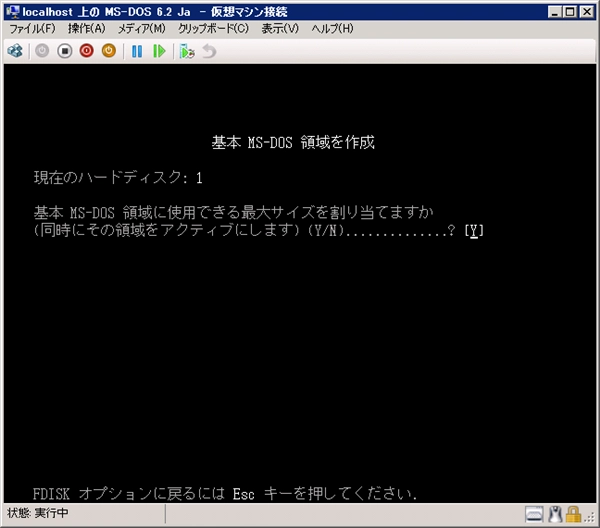Click the Revert arrow icon
This screenshot has width=600, height=528.
pos(209,51)
